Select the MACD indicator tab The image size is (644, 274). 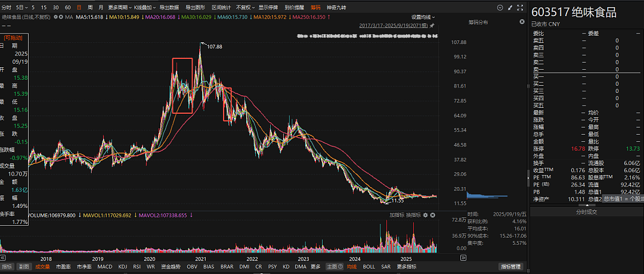(105, 267)
